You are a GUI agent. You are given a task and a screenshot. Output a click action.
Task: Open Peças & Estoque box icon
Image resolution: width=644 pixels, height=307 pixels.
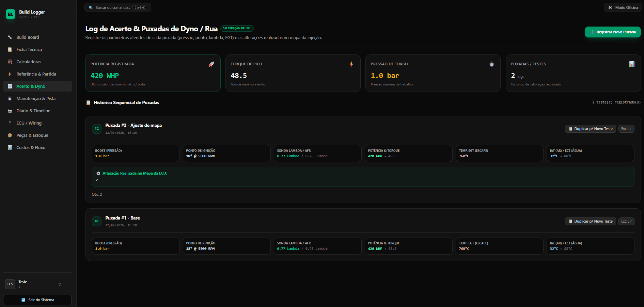click(10, 135)
